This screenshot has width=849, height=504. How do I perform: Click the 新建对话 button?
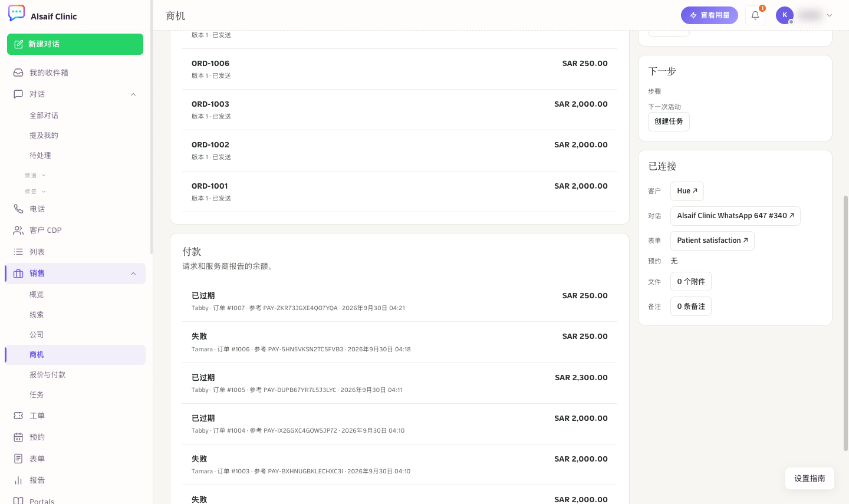click(75, 44)
